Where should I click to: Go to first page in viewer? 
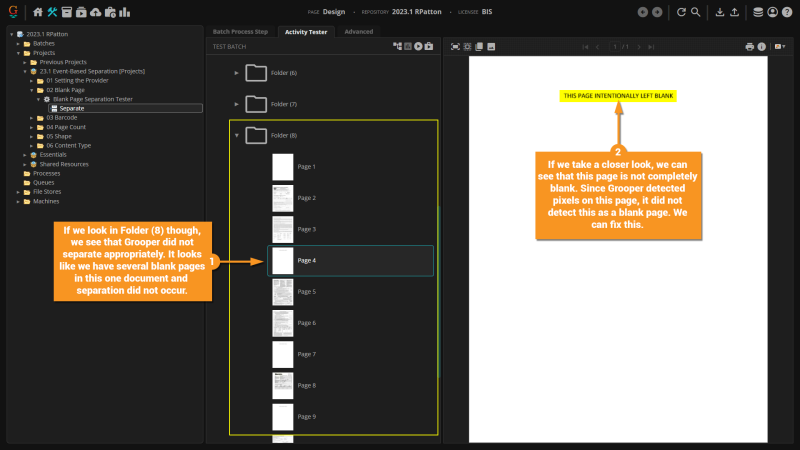coord(585,47)
